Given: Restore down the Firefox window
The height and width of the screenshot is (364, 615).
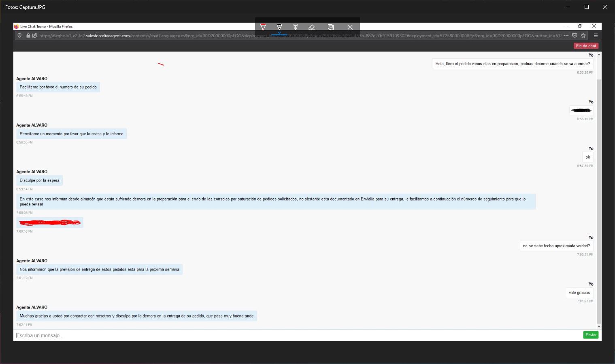Looking at the screenshot, I should point(580,26).
